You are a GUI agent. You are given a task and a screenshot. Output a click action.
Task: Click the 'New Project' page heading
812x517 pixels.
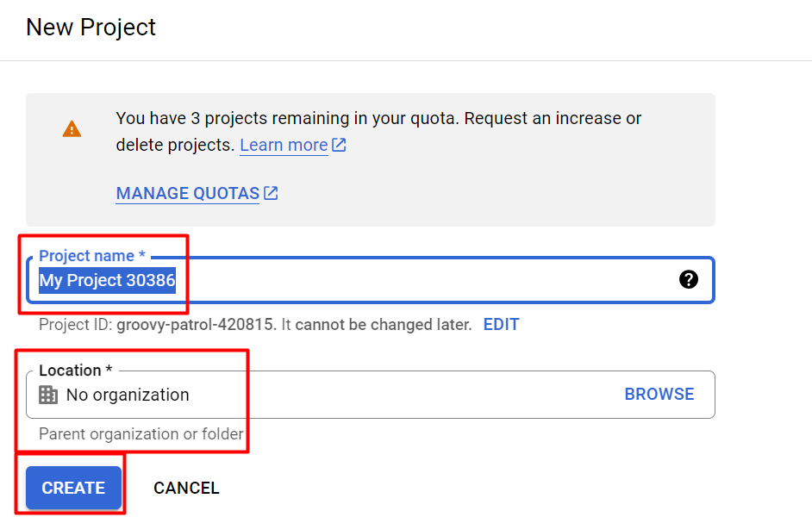91,28
